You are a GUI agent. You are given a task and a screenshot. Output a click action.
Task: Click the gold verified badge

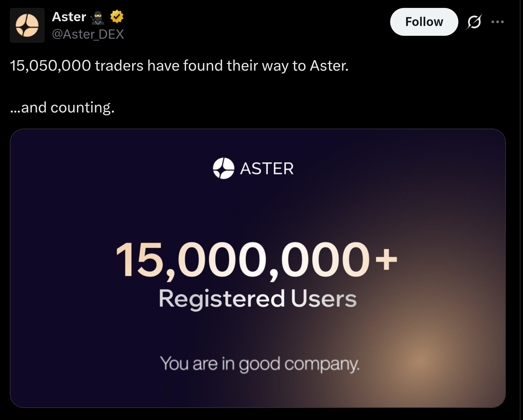coord(117,17)
